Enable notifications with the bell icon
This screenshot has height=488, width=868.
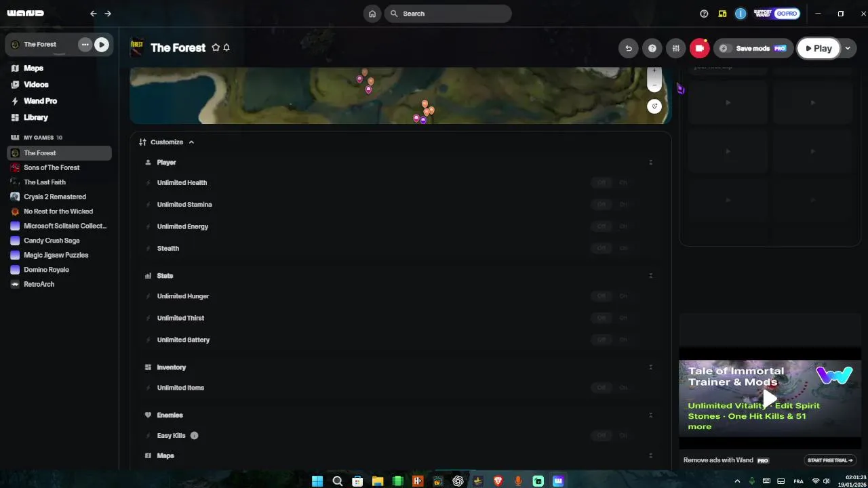pyautogui.click(x=226, y=47)
